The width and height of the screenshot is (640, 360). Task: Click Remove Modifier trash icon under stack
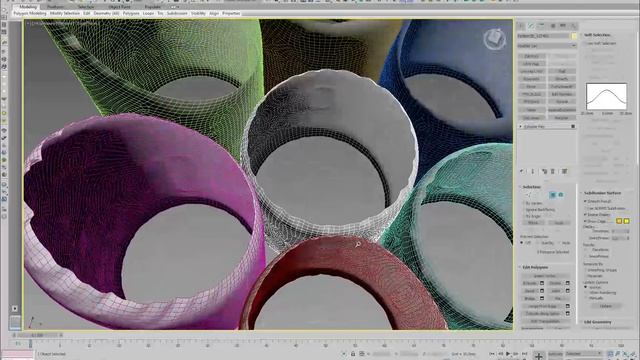pos(553,171)
